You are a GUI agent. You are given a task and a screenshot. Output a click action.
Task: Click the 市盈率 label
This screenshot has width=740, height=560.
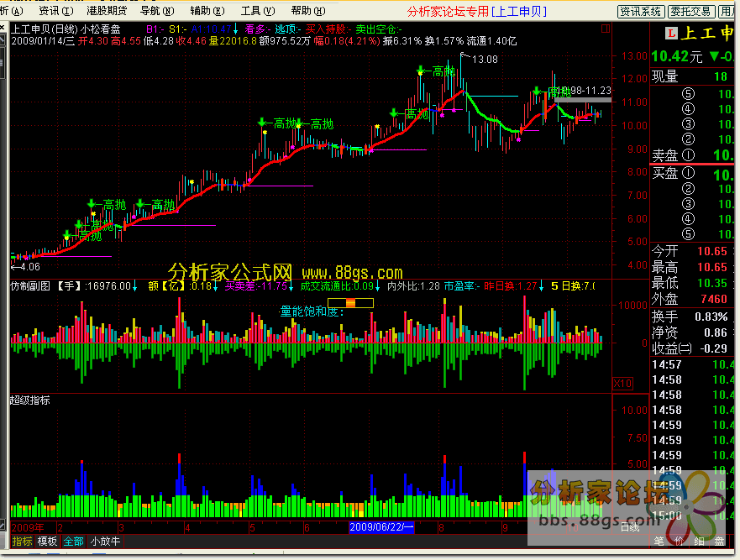tap(462, 286)
